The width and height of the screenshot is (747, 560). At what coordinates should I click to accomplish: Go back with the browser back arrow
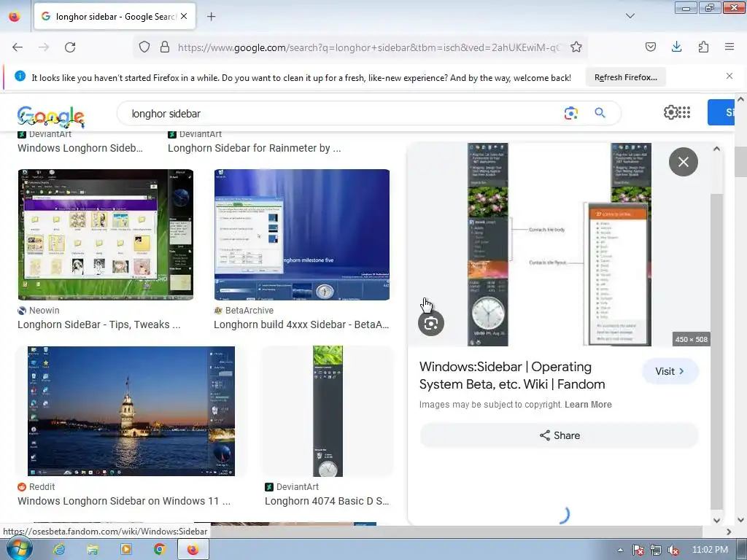tap(18, 47)
